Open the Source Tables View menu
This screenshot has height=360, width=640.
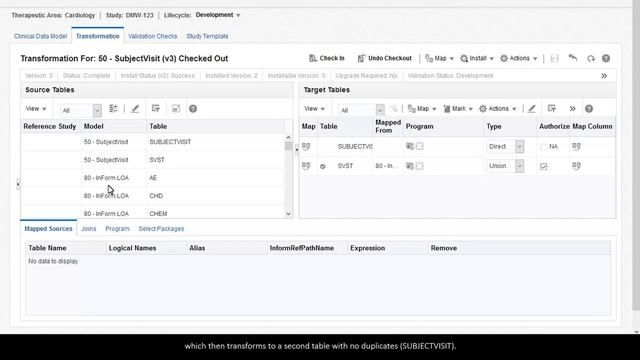click(36, 109)
